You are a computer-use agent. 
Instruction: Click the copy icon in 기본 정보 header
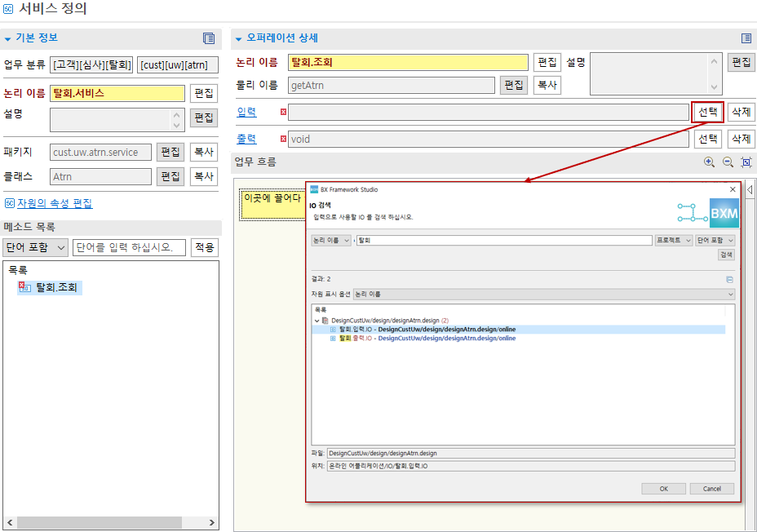209,38
